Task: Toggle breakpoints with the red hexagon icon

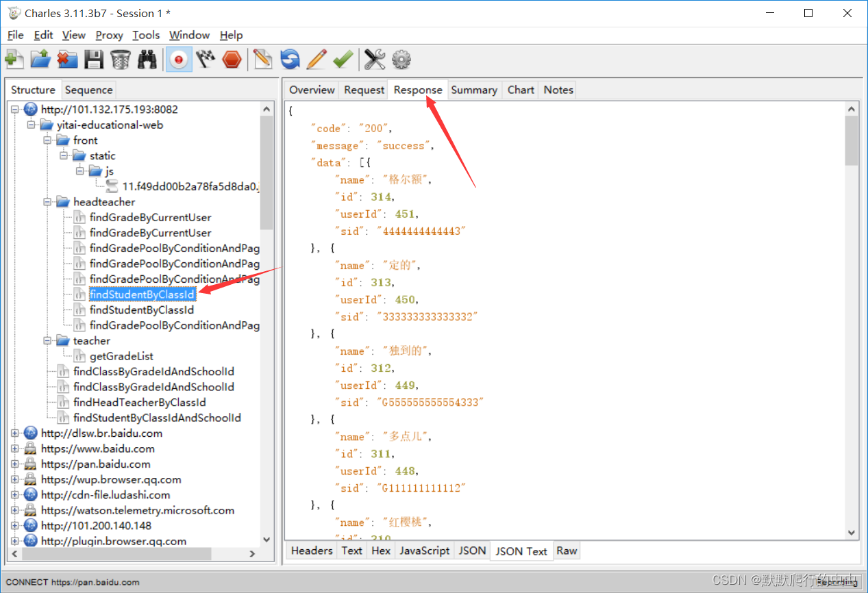Action: pos(232,60)
